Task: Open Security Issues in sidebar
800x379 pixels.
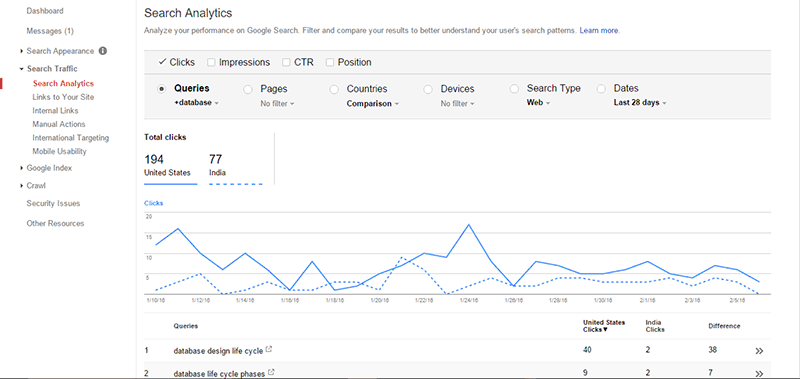Action: [54, 204]
